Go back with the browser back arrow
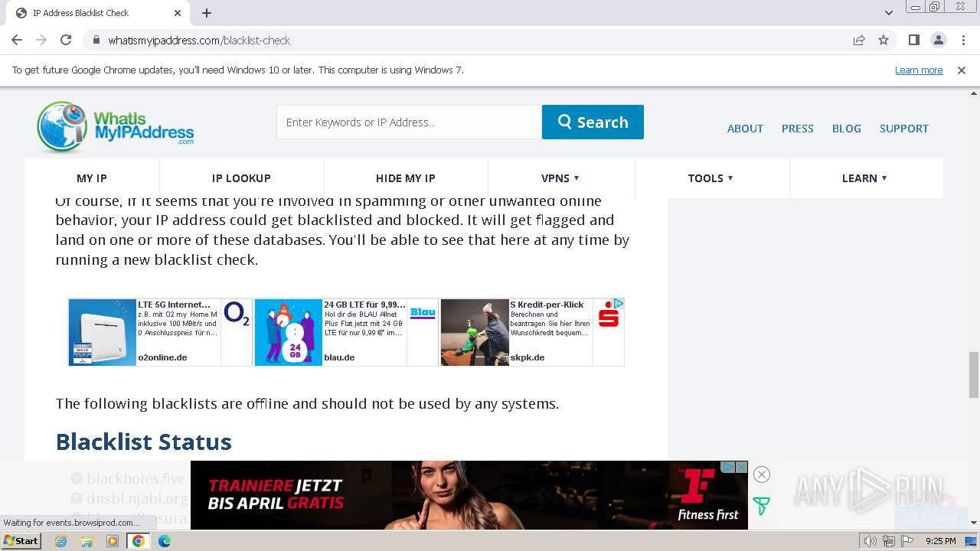Screen dimensions: 980x551 tap(17, 41)
